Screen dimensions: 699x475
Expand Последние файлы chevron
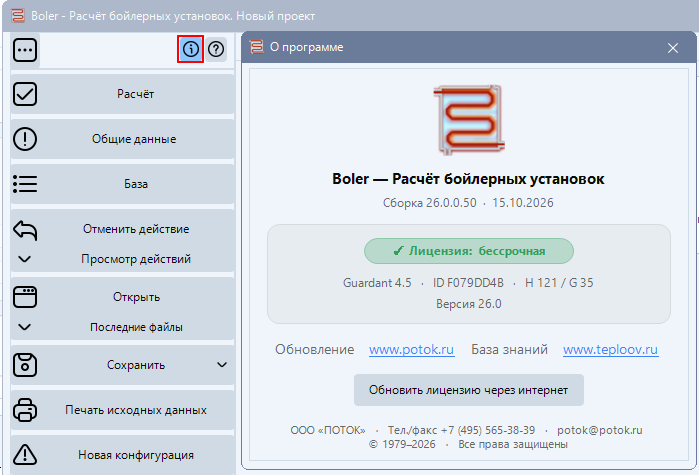[x=25, y=327]
